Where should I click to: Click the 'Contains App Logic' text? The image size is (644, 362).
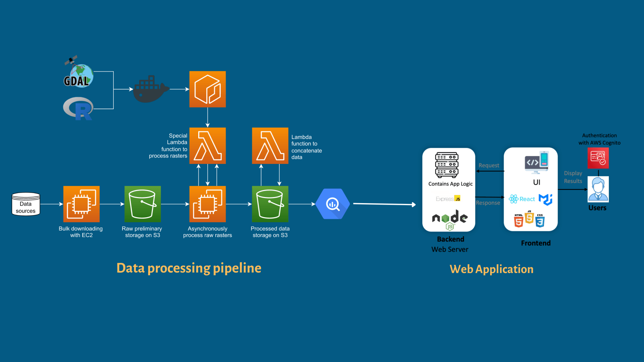(450, 184)
